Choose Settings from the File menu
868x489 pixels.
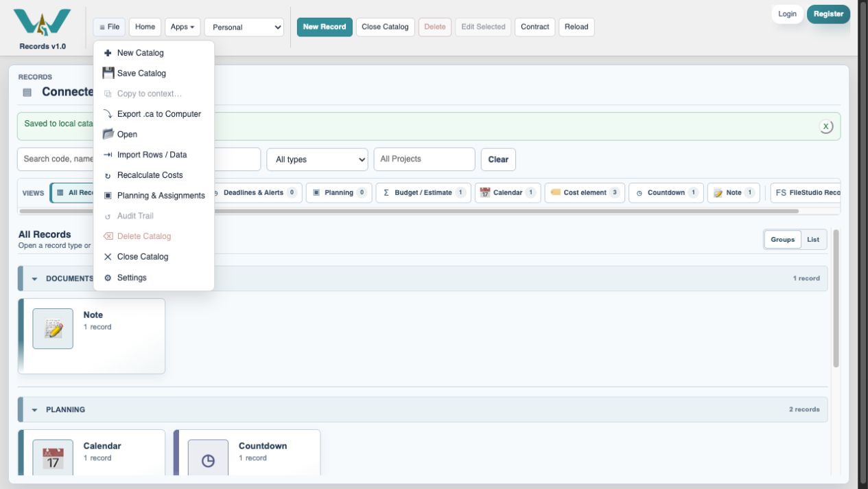(154, 277)
